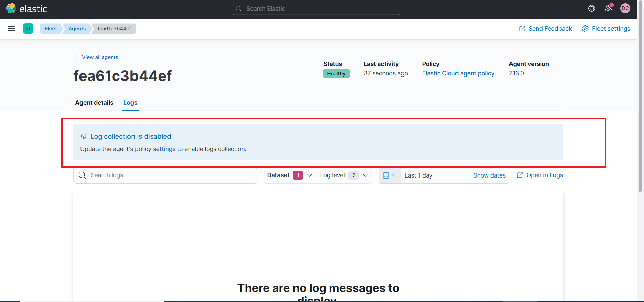Click the Send Feedback external link icon
The image size is (644, 302).
point(522,28)
